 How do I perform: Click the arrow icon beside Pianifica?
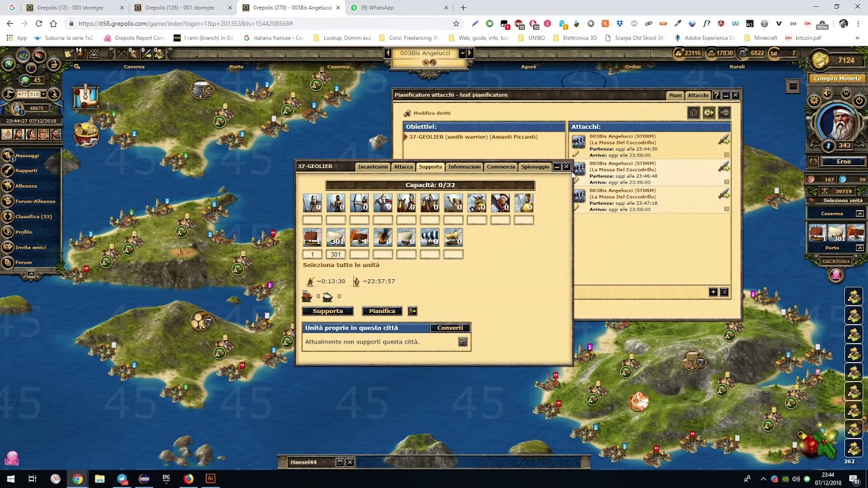(x=412, y=311)
